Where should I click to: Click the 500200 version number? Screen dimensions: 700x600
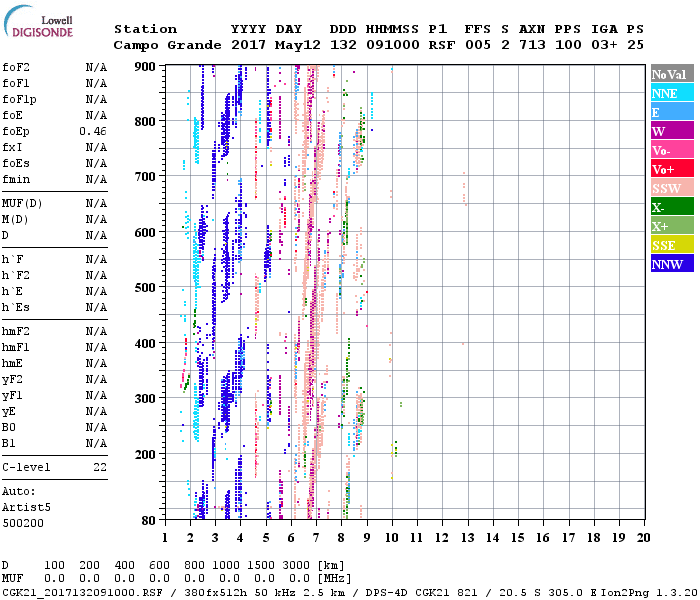pos(23,523)
